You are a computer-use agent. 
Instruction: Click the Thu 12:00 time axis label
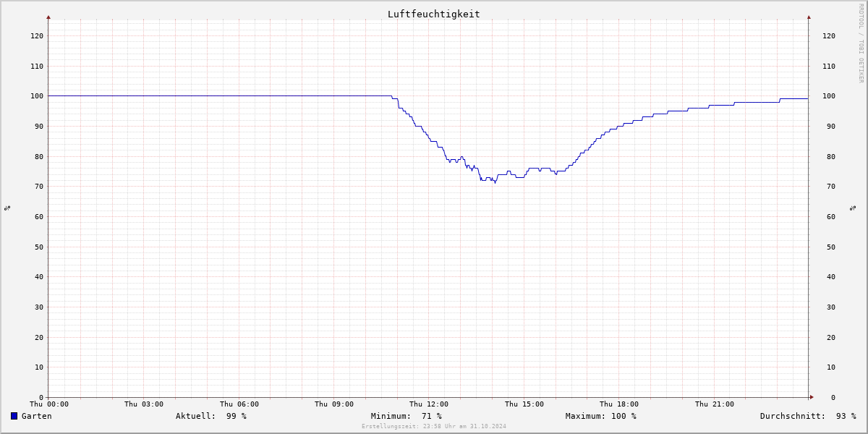(x=429, y=404)
